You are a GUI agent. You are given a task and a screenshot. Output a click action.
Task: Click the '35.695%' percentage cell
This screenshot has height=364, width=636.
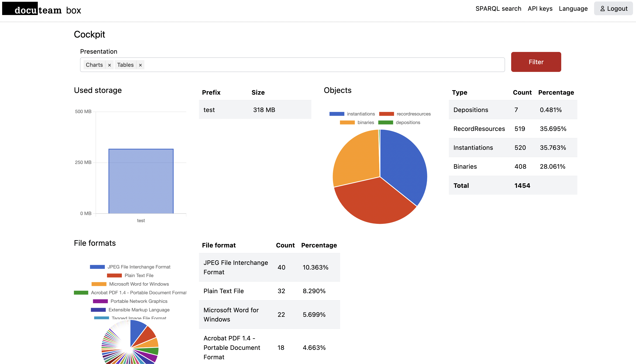tap(553, 129)
